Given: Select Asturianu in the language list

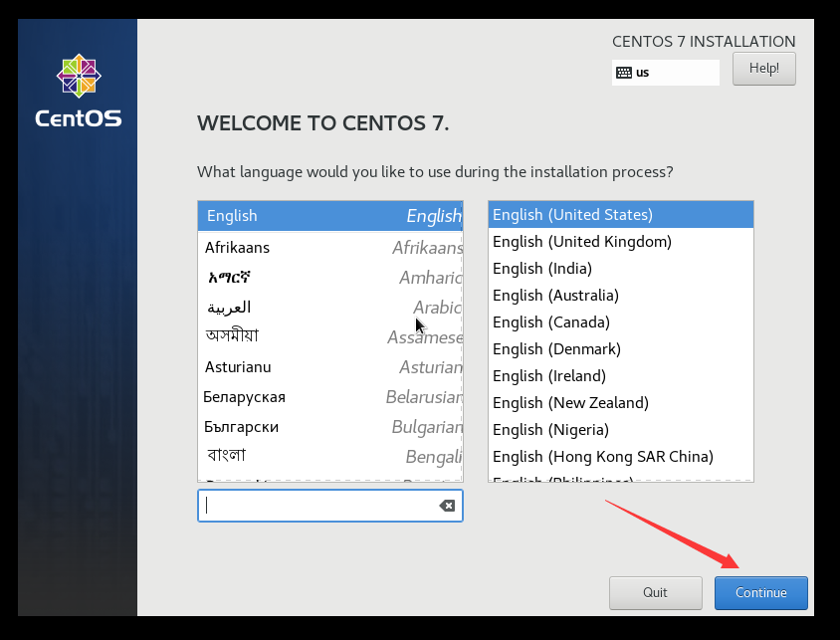Looking at the screenshot, I should pyautogui.click(x=330, y=367).
